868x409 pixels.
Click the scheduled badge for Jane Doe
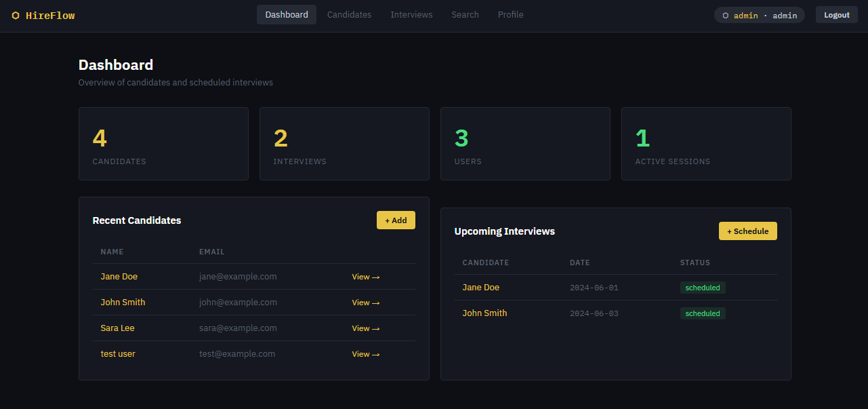(x=702, y=288)
